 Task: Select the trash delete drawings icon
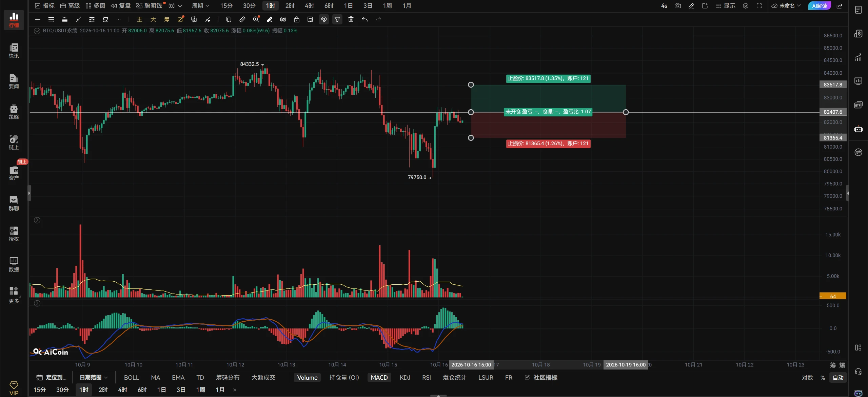pos(351,19)
